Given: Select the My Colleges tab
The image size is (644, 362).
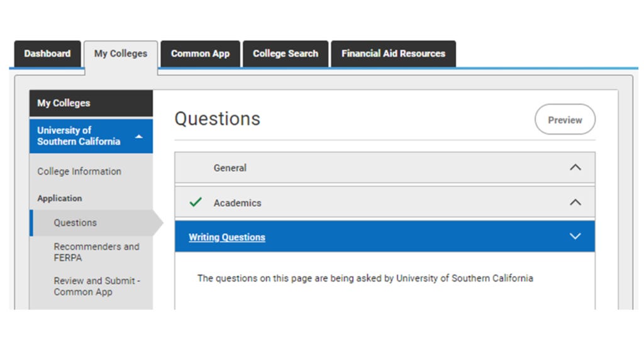Looking at the screenshot, I should [120, 53].
